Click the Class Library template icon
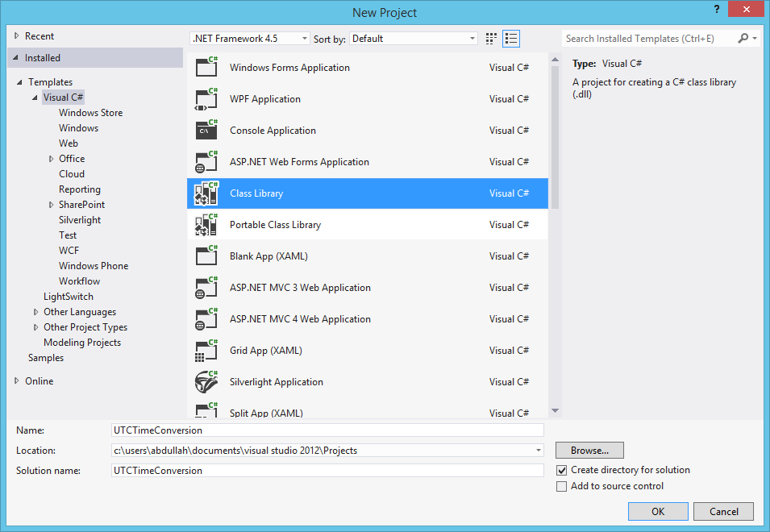Screen dimensions: 770x532 click(206, 193)
